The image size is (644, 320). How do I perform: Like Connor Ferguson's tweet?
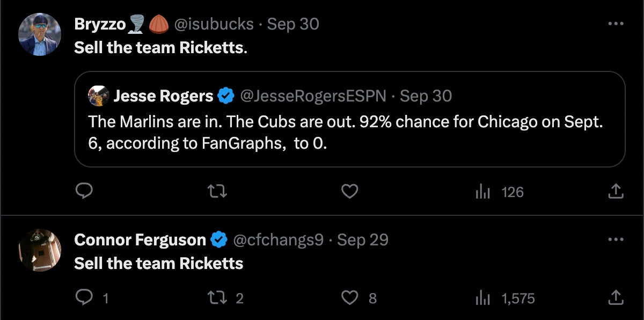350,297
